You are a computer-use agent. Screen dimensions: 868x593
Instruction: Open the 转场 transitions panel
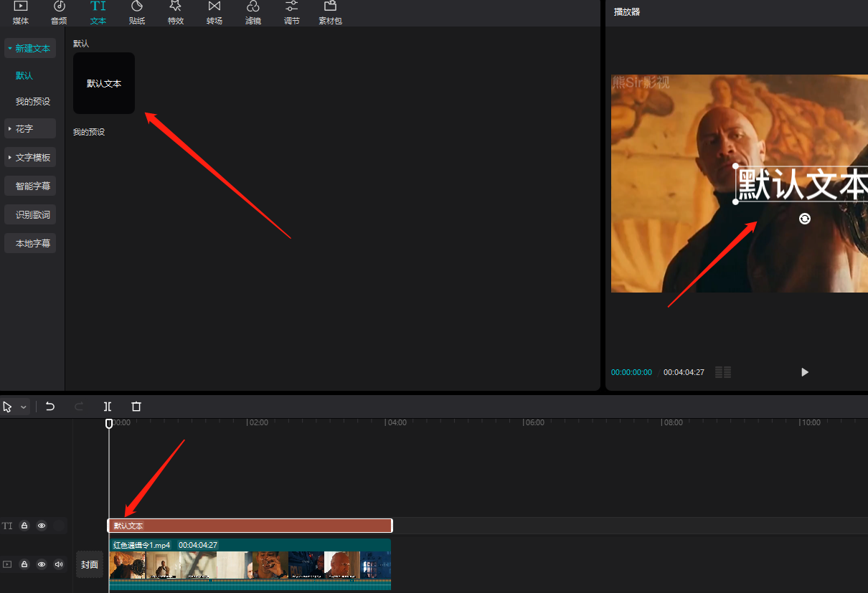point(214,12)
